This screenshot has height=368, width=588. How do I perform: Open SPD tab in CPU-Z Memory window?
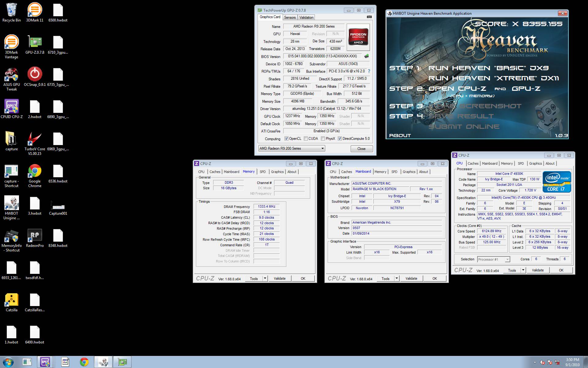[263, 172]
